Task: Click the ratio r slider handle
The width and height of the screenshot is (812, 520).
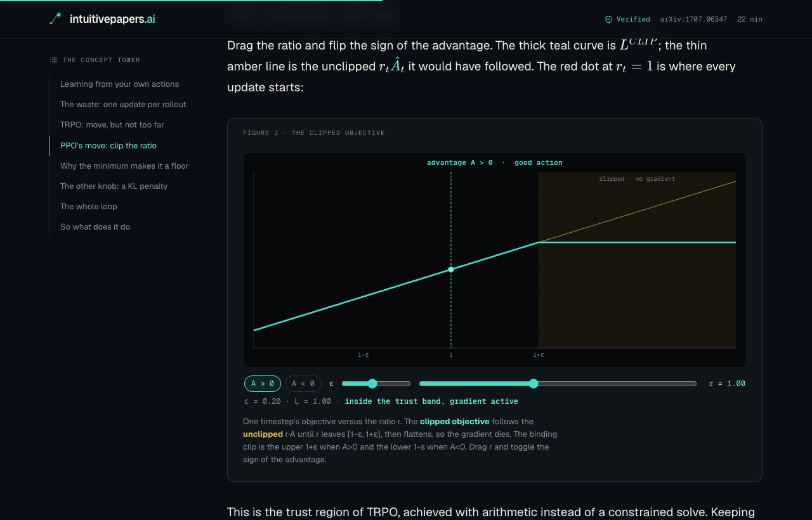Action: (x=534, y=384)
